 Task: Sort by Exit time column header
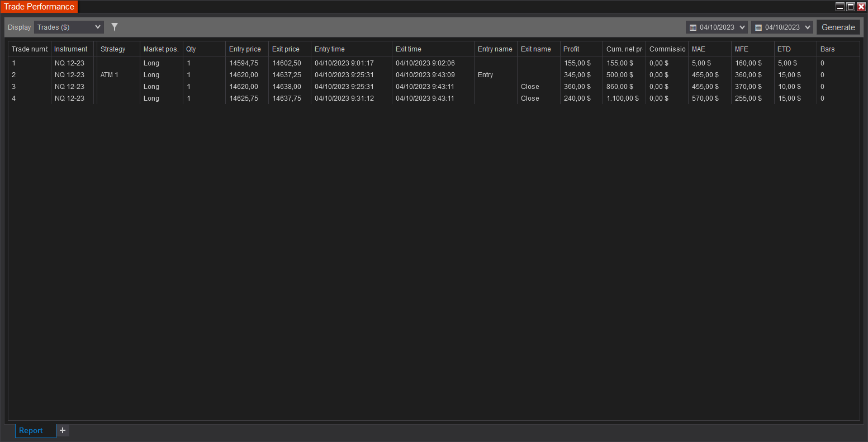pyautogui.click(x=433, y=49)
